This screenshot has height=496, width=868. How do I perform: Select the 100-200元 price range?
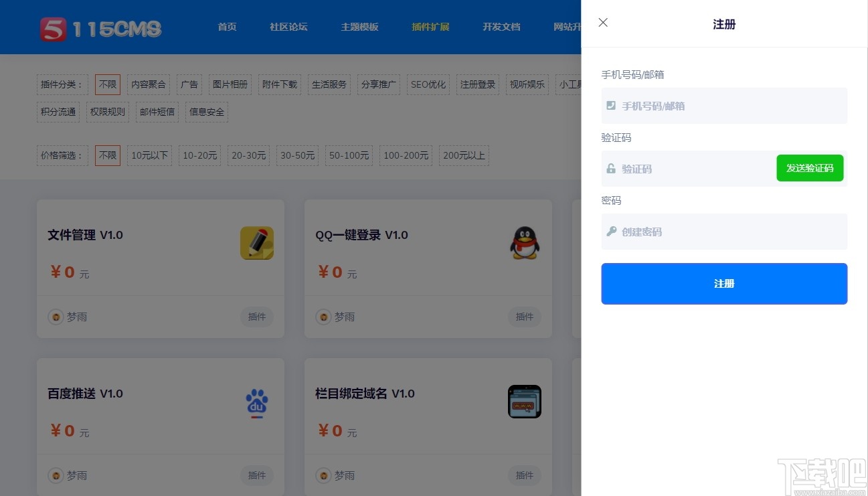[x=406, y=155]
